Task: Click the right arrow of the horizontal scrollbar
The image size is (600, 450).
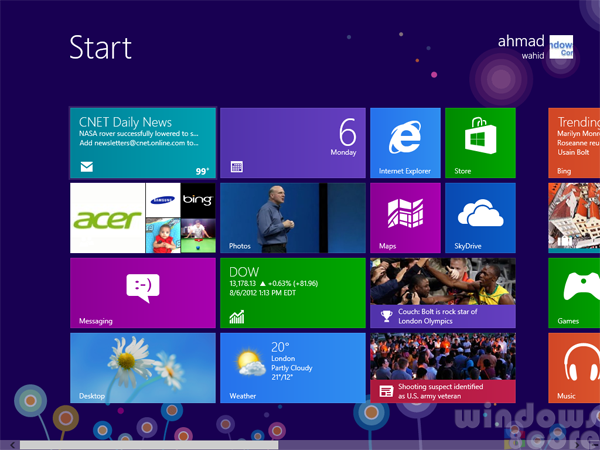Action: tap(577, 445)
